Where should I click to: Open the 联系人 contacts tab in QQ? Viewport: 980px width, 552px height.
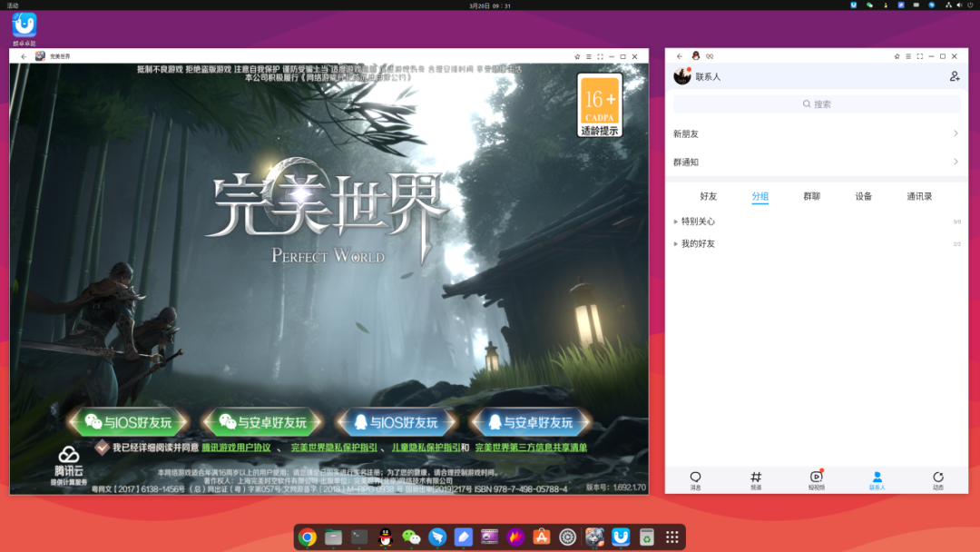(877, 480)
